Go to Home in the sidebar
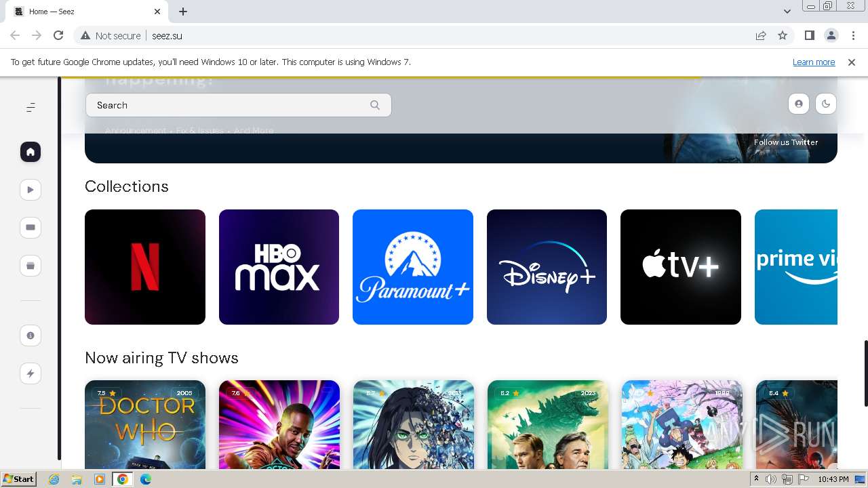868x488 pixels. click(x=31, y=152)
